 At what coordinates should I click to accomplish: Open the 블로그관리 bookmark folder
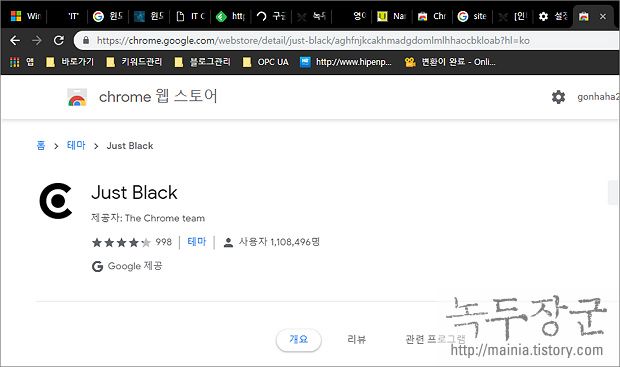(202, 62)
